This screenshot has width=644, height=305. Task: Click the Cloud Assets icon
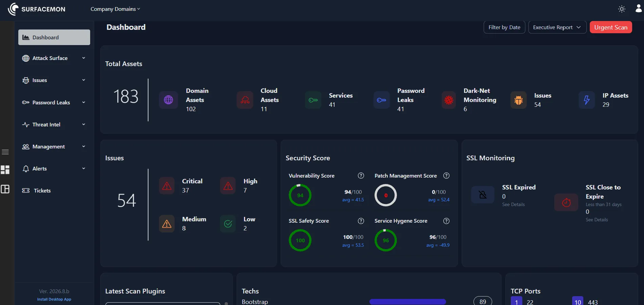pos(245,100)
